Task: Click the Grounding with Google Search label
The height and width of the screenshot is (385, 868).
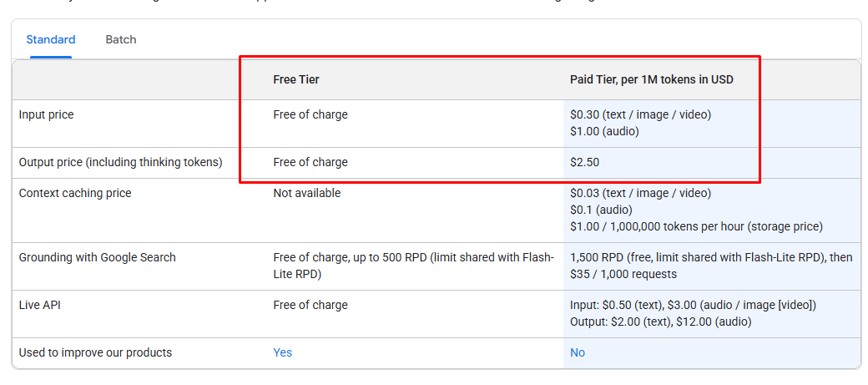Action: [97, 257]
